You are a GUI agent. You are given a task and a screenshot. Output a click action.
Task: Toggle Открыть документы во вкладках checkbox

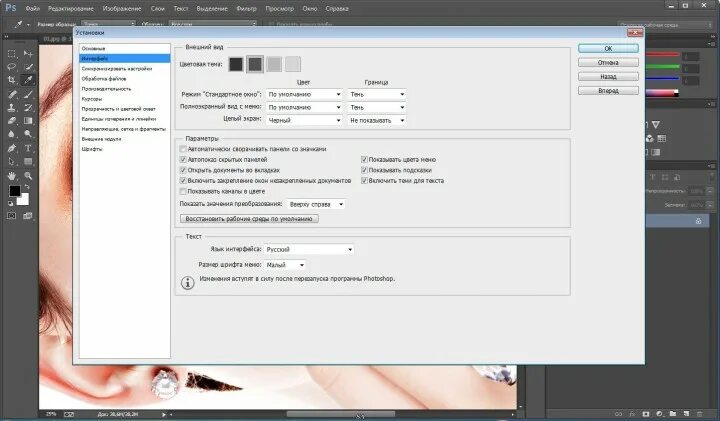coord(183,170)
